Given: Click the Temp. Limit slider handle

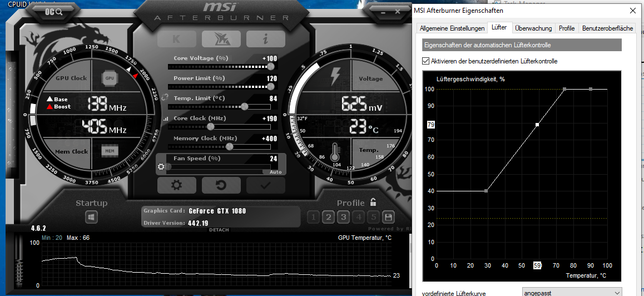Looking at the screenshot, I should coord(244,106).
